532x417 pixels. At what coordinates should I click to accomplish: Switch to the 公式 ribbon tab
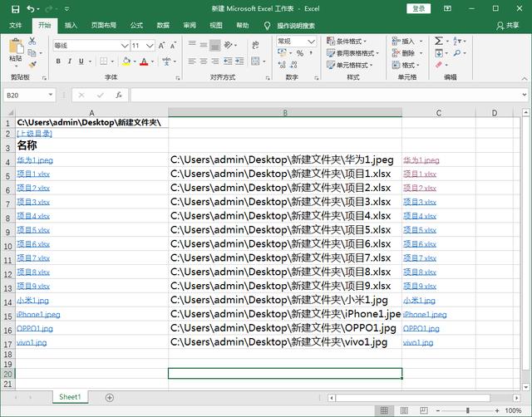point(136,26)
